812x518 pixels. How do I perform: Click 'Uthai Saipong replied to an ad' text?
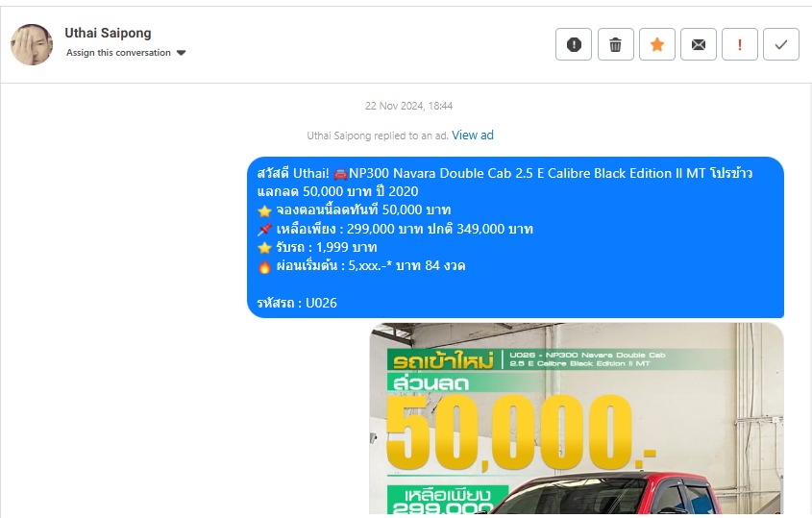point(378,136)
